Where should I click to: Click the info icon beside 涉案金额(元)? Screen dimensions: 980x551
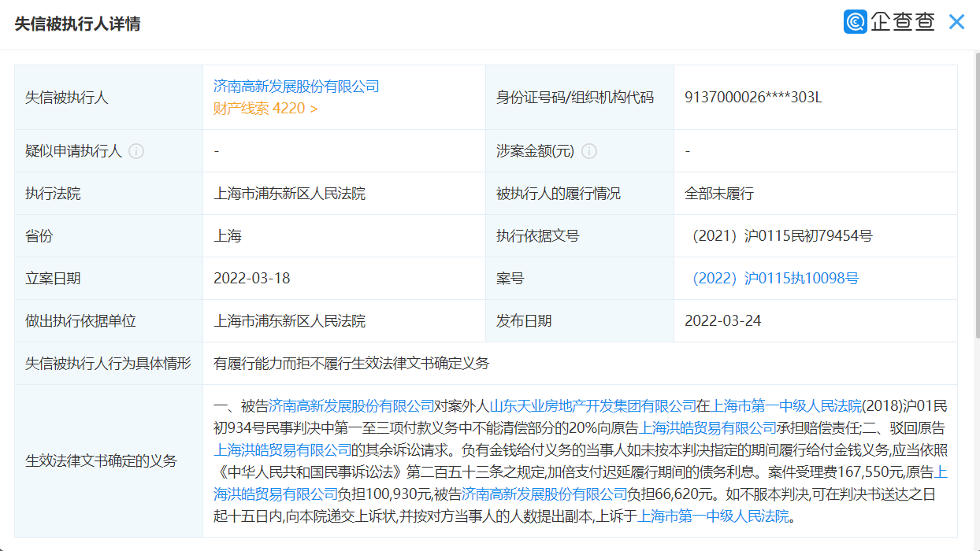pos(589,151)
